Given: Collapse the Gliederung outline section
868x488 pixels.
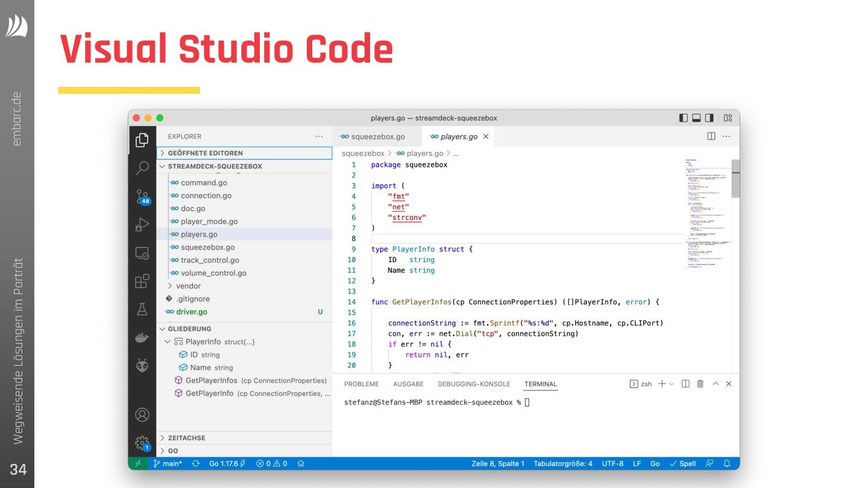Looking at the screenshot, I should click(x=244, y=329).
